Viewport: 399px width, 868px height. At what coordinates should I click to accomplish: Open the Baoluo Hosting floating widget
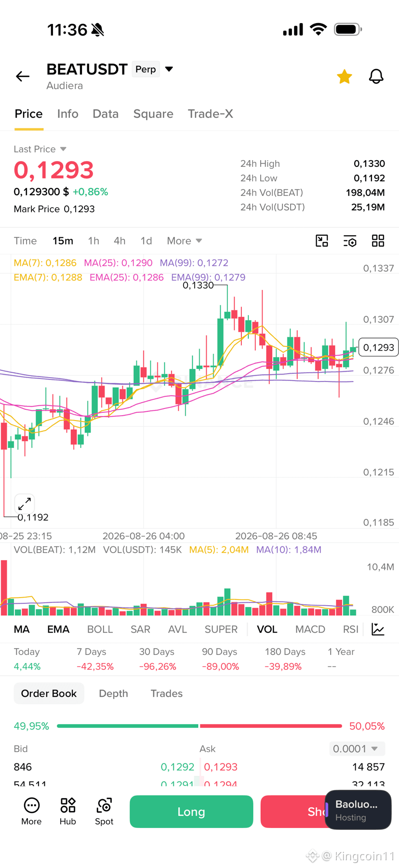pyautogui.click(x=358, y=810)
